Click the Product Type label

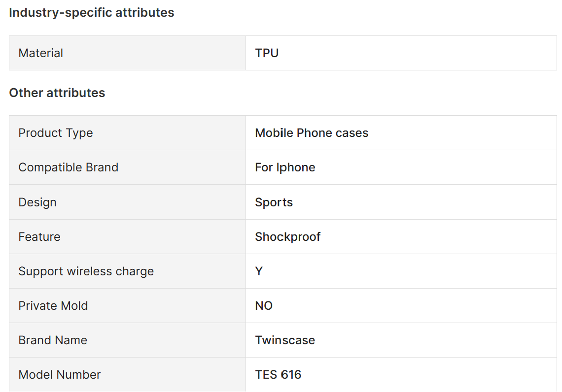coord(56,133)
